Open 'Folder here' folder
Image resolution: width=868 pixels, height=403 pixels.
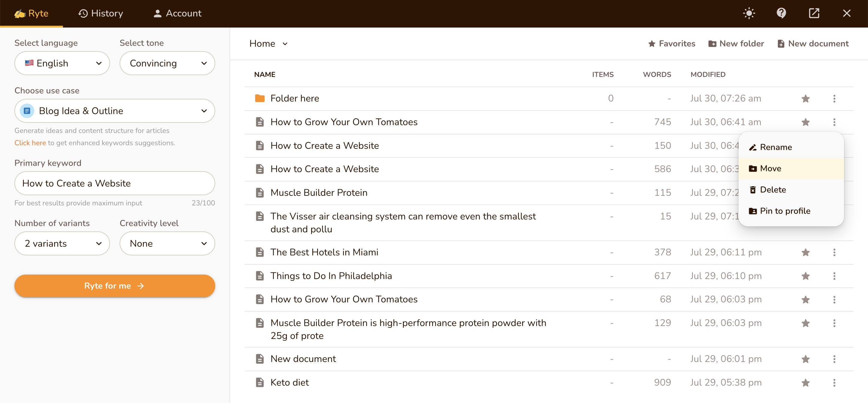tap(295, 98)
